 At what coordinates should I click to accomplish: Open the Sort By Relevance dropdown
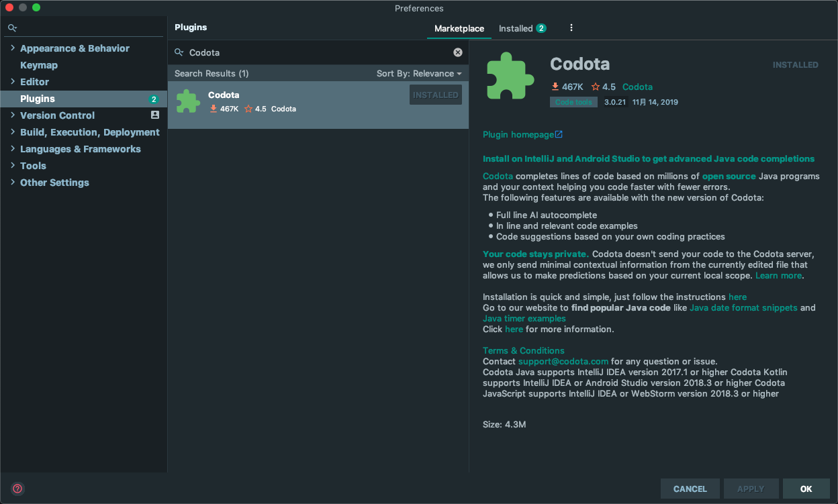click(419, 73)
